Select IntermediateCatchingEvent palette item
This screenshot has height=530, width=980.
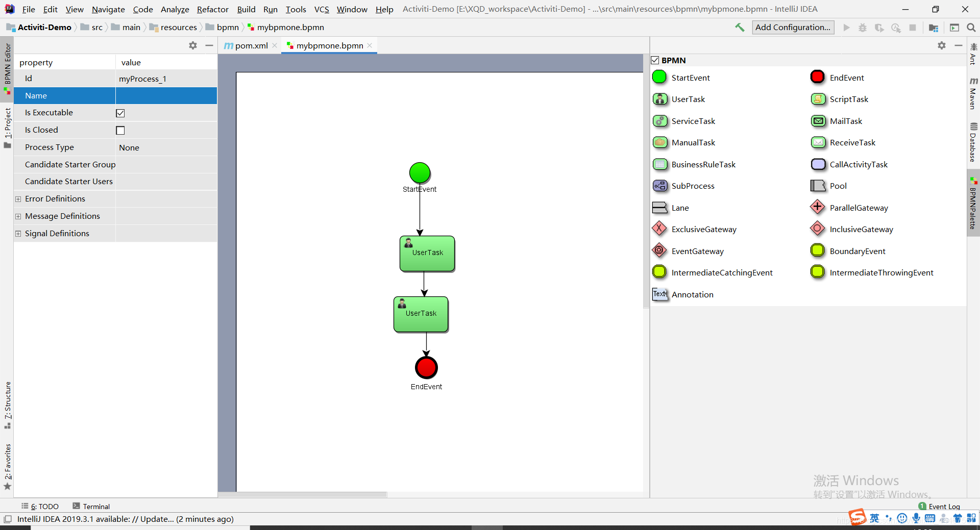tap(713, 272)
